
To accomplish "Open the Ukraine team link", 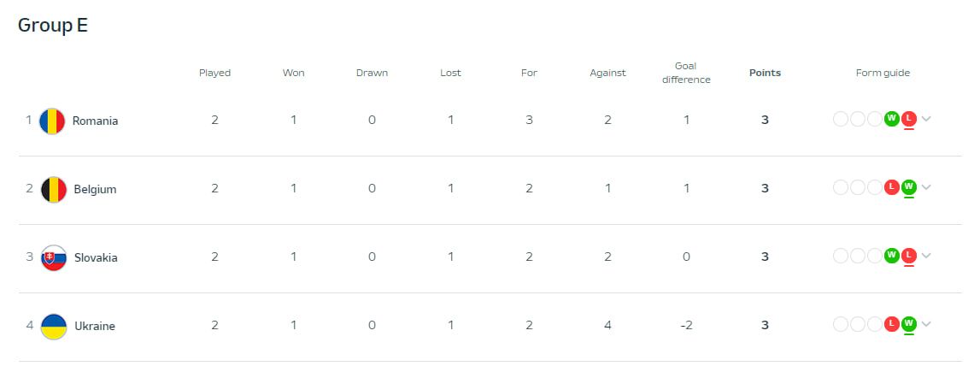I will (x=94, y=326).
